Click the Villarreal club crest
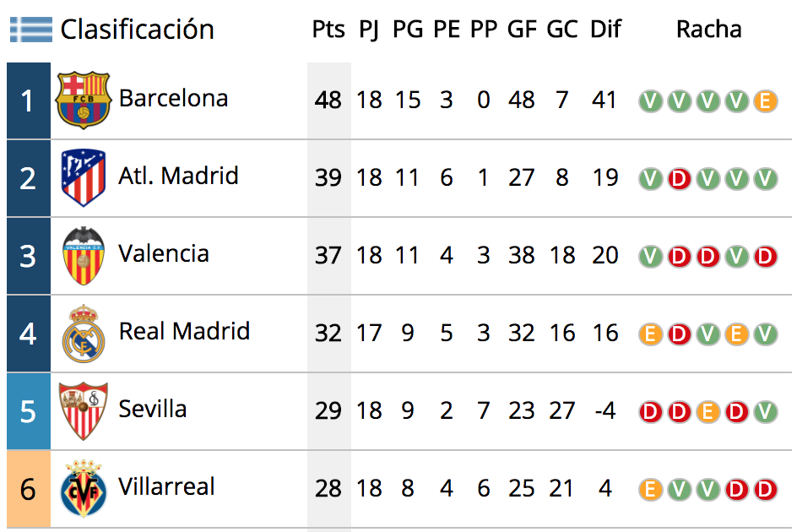The image size is (797, 532). (84, 489)
